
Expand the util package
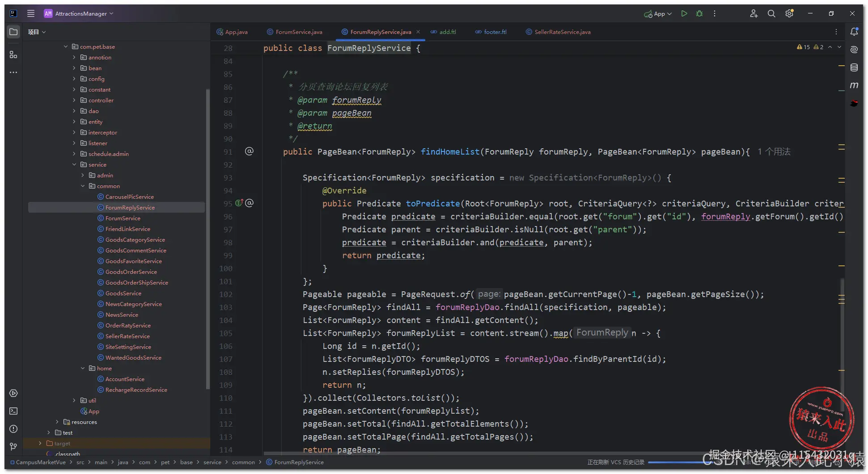click(x=74, y=400)
